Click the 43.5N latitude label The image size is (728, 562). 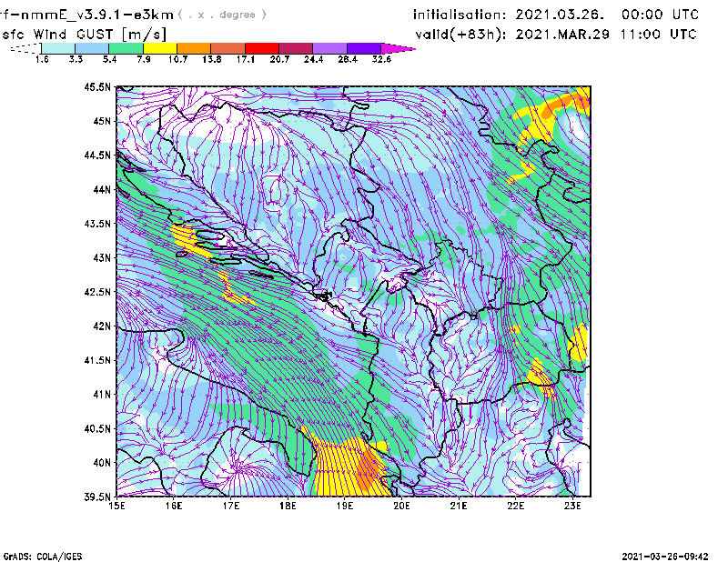pyautogui.click(x=98, y=224)
